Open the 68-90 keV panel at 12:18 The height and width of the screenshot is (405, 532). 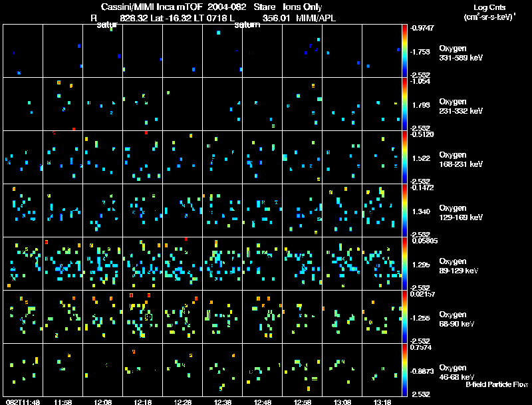pos(142,317)
